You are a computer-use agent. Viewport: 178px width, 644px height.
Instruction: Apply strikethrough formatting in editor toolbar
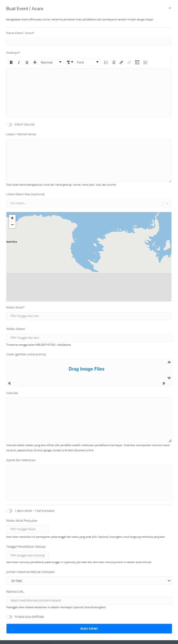pyautogui.click(x=35, y=63)
